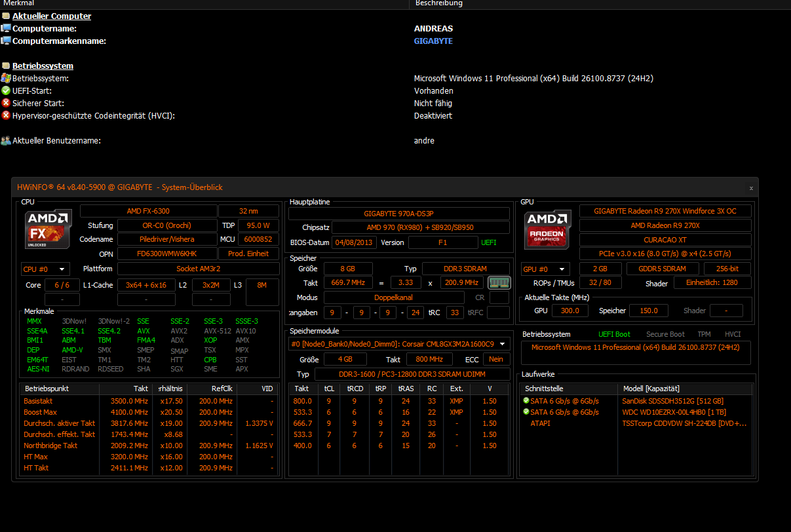Click the ATAPI interface entry
This screenshot has height=532, width=791.
click(x=540, y=423)
